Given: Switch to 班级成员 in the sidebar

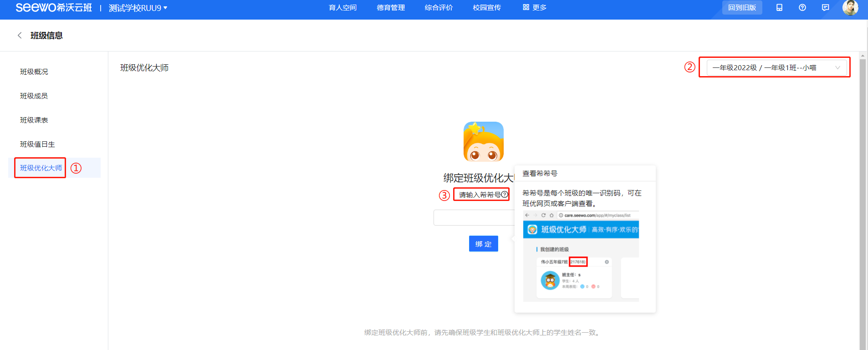Looking at the screenshot, I should (x=34, y=96).
